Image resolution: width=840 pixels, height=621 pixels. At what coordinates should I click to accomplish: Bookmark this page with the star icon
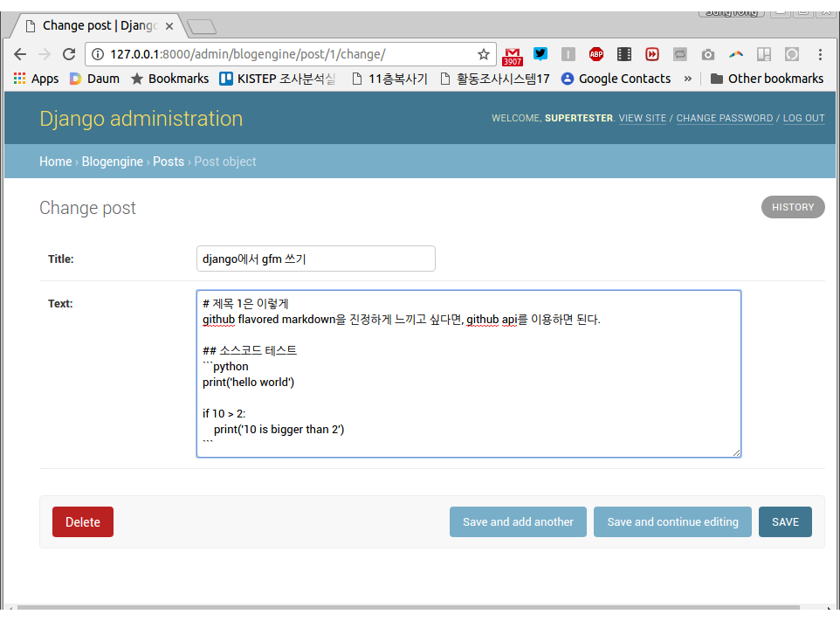click(483, 54)
